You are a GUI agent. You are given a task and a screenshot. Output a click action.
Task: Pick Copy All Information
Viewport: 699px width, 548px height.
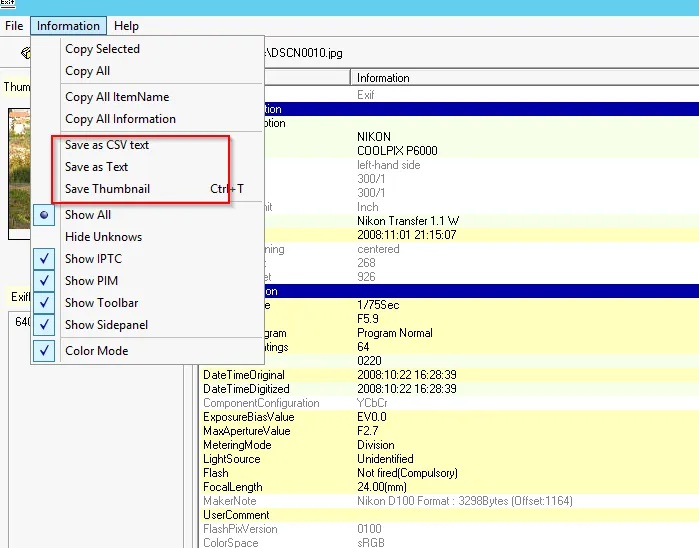coord(121,119)
